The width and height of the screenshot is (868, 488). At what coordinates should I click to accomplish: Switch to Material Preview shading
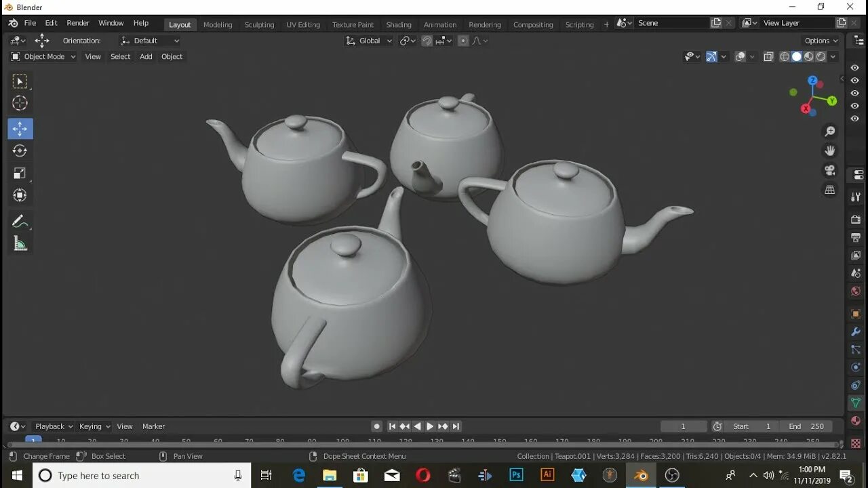click(809, 57)
